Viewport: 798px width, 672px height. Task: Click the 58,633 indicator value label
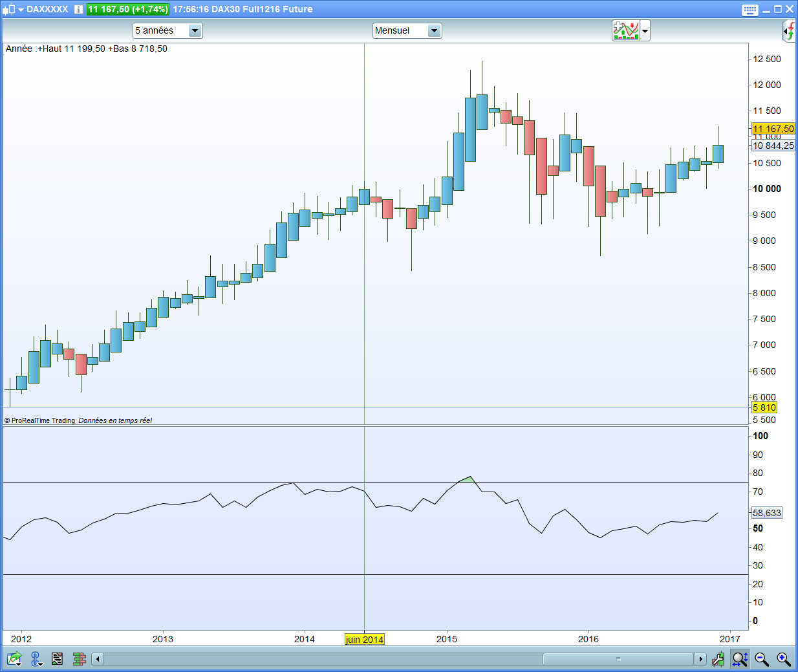tap(767, 513)
